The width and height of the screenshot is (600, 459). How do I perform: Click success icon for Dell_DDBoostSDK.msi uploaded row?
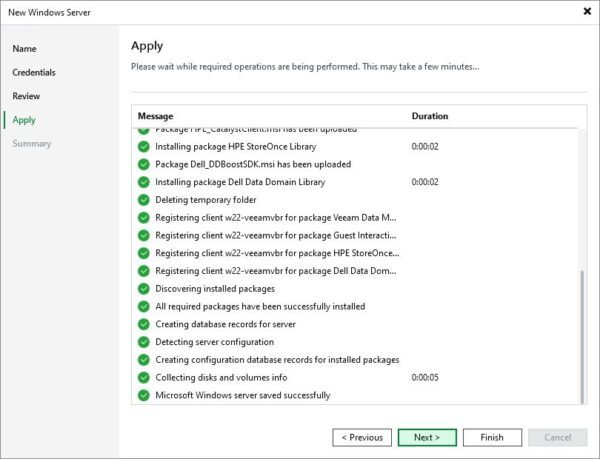(x=143, y=164)
